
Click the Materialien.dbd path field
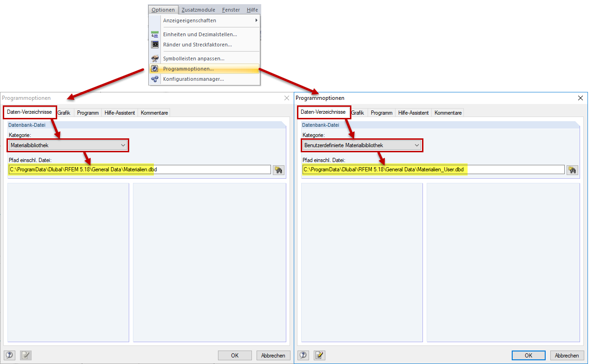click(139, 169)
